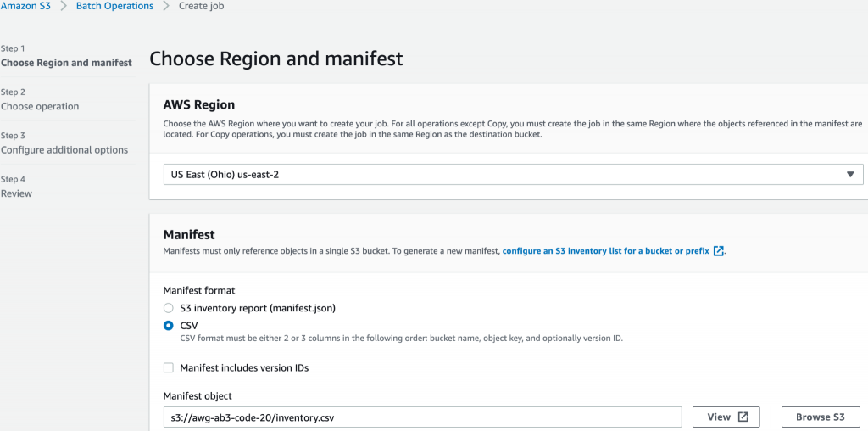The width and height of the screenshot is (868, 431).
Task: Open the AWS Region dropdown
Action: (513, 175)
